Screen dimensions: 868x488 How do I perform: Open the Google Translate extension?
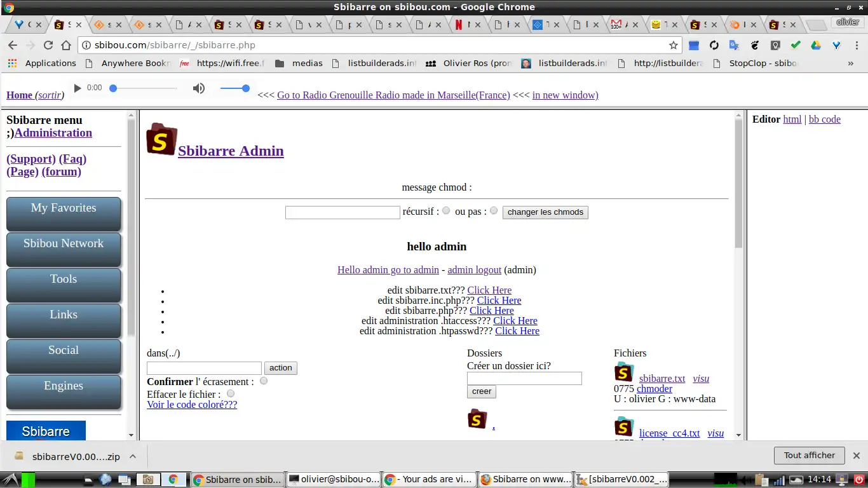pyautogui.click(x=735, y=45)
